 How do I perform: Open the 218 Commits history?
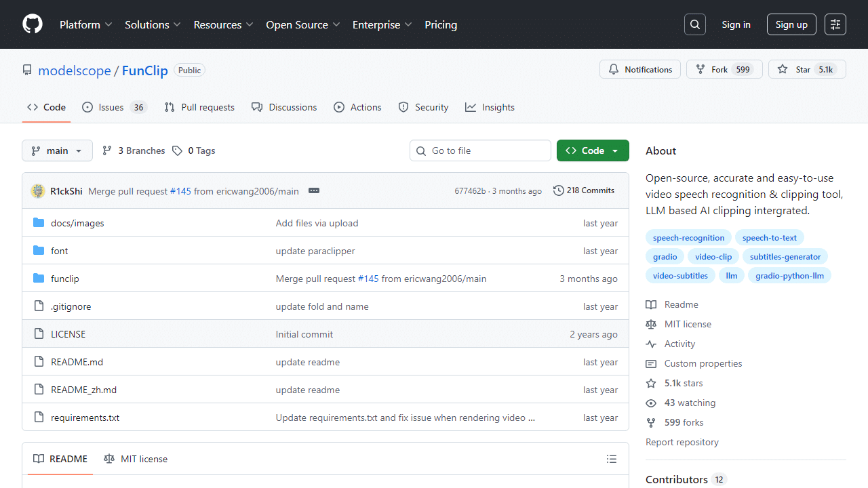[x=584, y=190]
